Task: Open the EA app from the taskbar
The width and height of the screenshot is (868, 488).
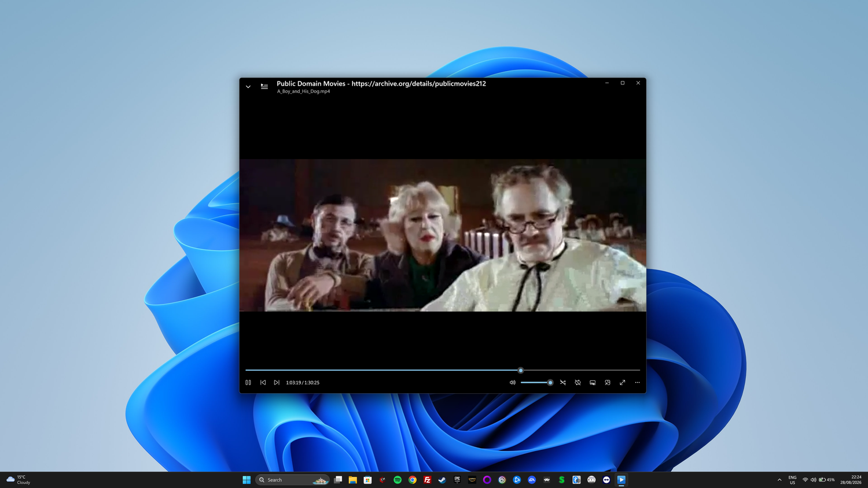Action: coord(532,480)
